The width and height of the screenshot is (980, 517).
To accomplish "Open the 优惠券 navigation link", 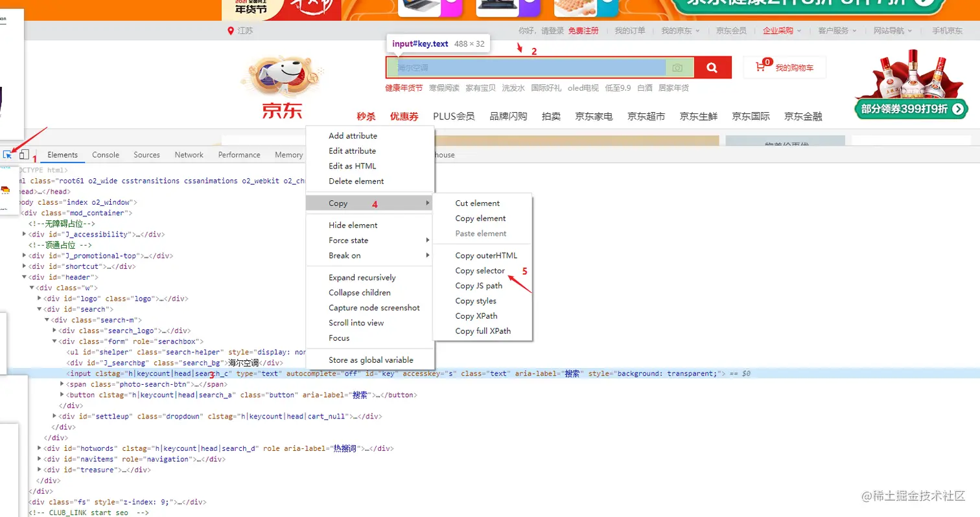I will pyautogui.click(x=404, y=117).
